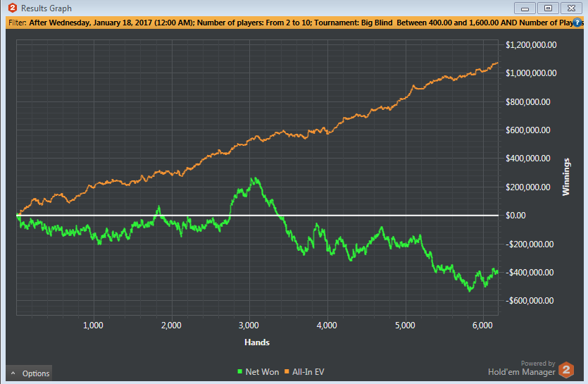Image resolution: width=588 pixels, height=384 pixels.
Task: Click the Powered by Hold'em Manager text
Action: [522, 368]
